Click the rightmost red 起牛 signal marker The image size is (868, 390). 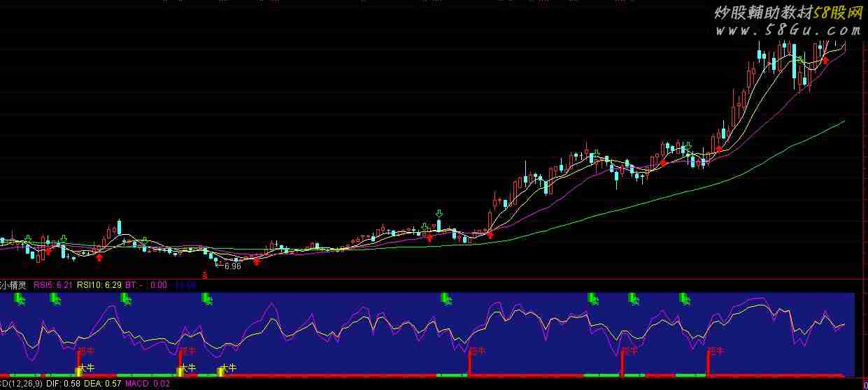click(713, 351)
